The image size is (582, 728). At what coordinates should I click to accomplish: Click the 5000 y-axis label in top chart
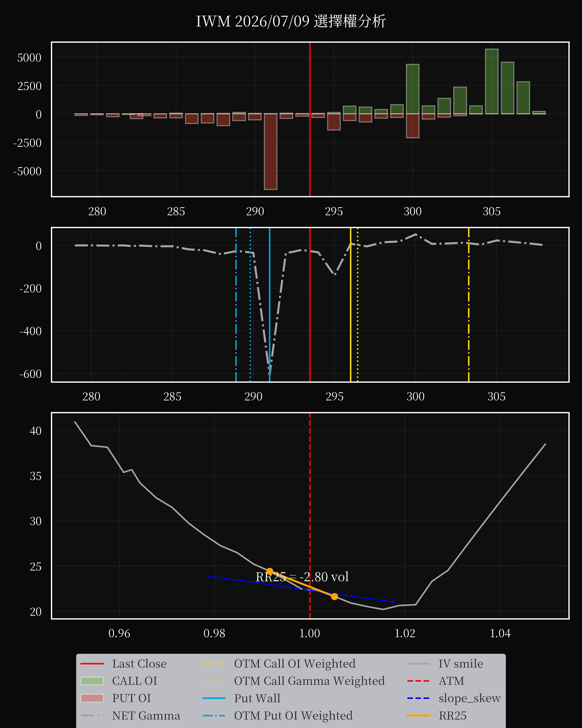click(29, 58)
